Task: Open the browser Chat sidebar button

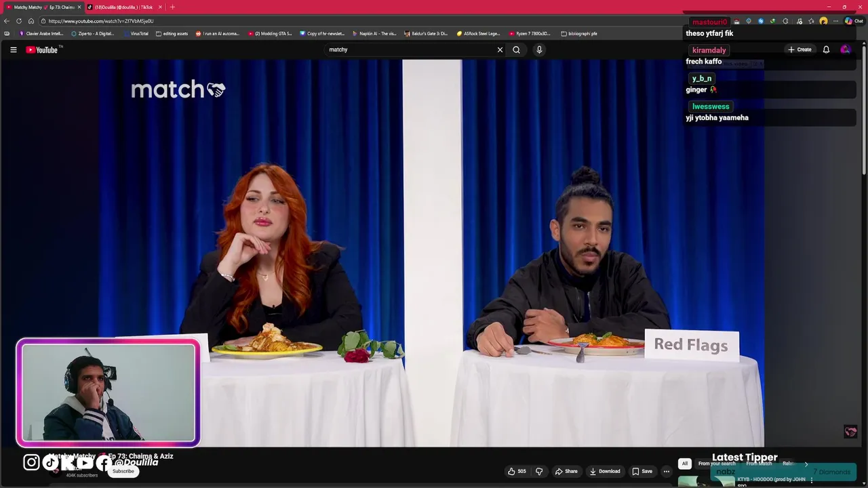Action: pos(854,21)
